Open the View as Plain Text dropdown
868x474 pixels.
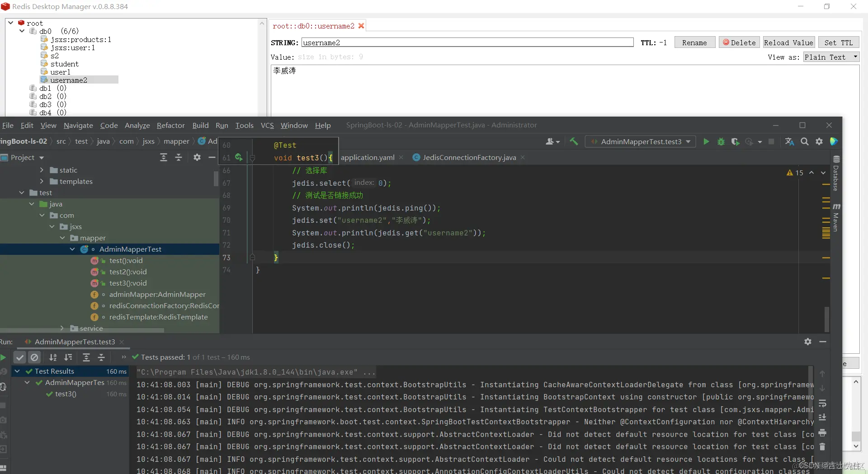(x=831, y=57)
